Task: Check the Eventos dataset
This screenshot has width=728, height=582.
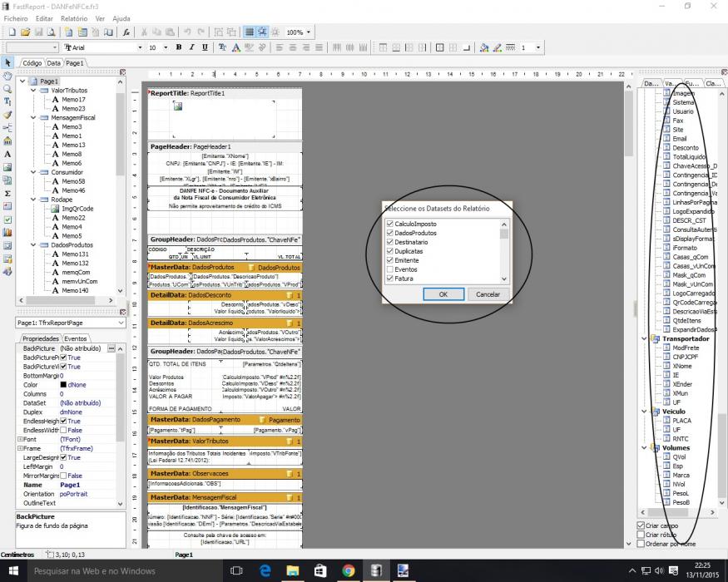Action: (x=390, y=269)
